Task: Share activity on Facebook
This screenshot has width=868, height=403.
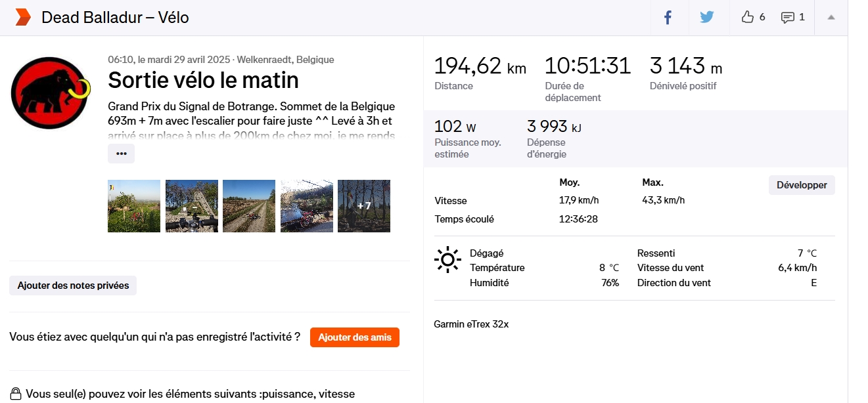Action: coord(668,18)
